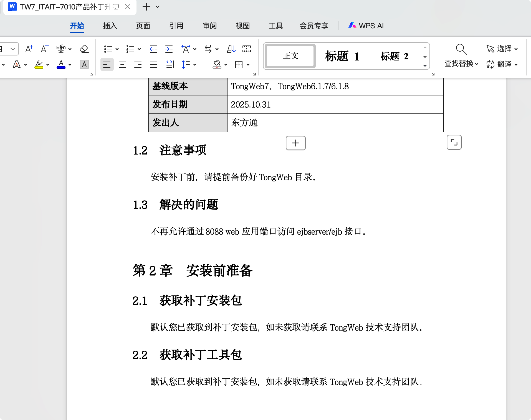Viewport: 531px width, 420px height.
Task: Sort text with A-Z icon
Action: [x=231, y=49]
